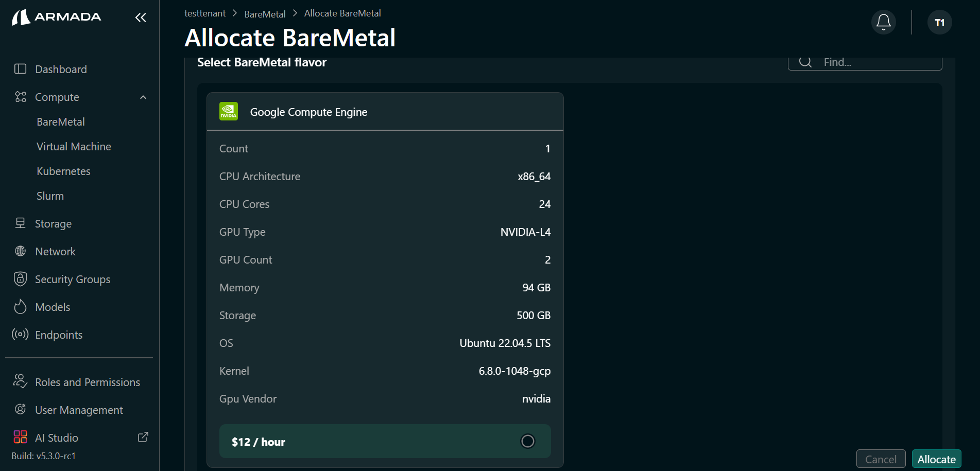
Task: Open Dashboard from the sidebar
Action: (x=61, y=69)
